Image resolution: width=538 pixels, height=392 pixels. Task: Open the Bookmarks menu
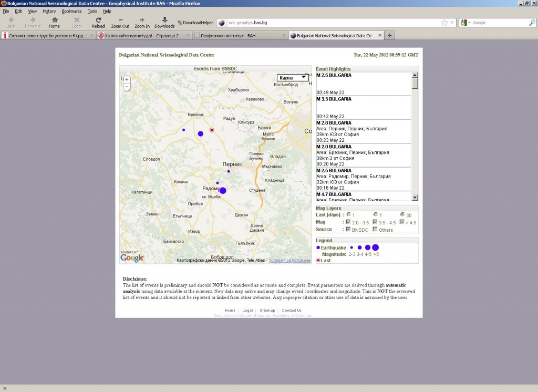point(71,11)
